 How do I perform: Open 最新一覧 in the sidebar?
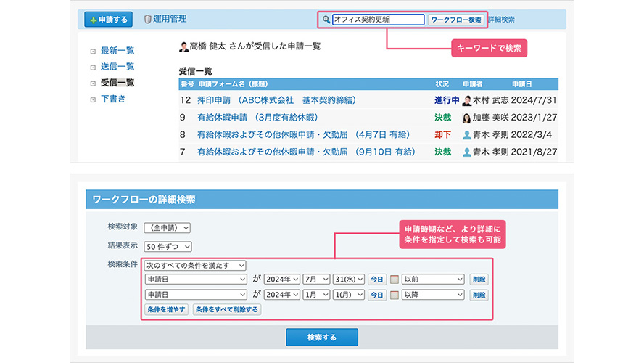117,51
